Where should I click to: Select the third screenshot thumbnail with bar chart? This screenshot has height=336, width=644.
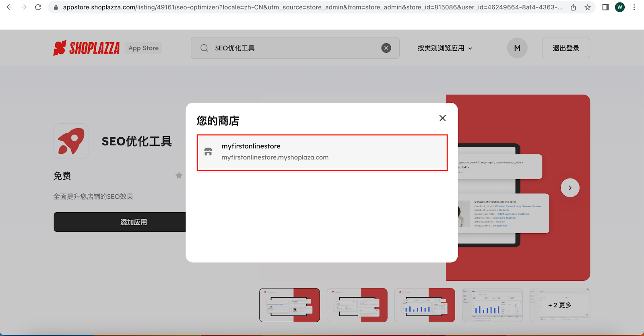(x=425, y=305)
